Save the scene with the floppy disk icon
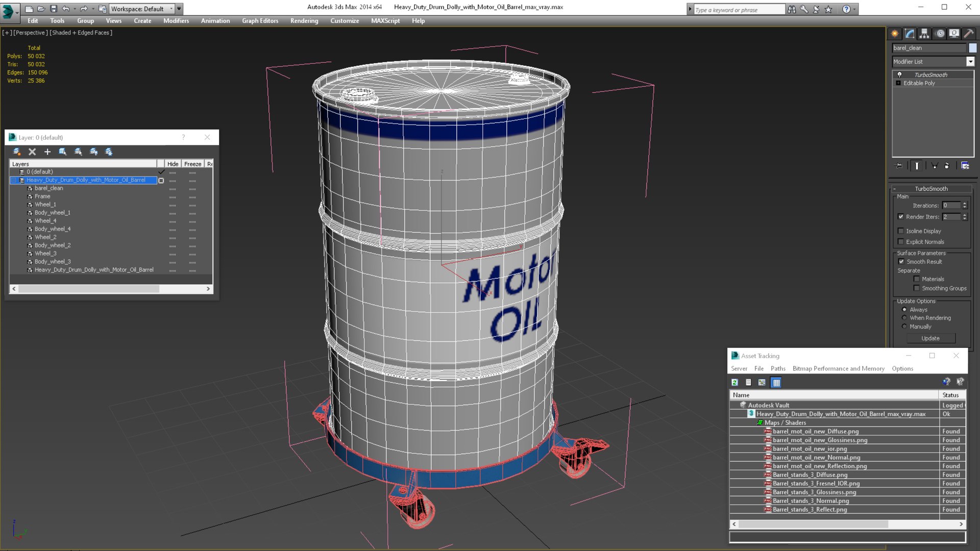This screenshot has width=980, height=551. tap(53, 9)
